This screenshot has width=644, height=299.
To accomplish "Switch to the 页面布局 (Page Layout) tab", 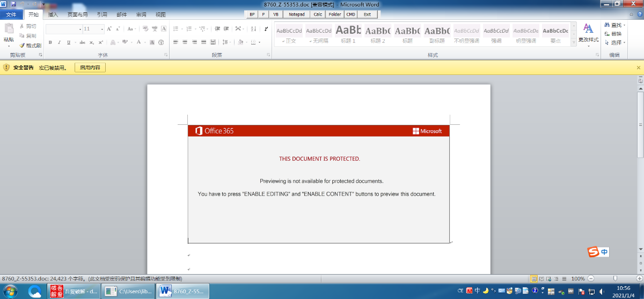I will point(78,14).
